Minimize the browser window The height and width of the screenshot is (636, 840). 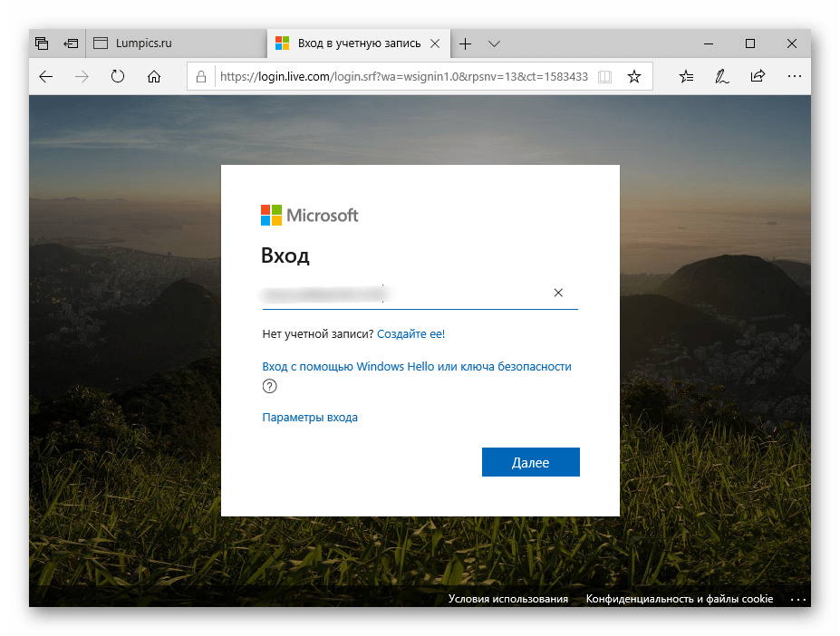tap(709, 43)
